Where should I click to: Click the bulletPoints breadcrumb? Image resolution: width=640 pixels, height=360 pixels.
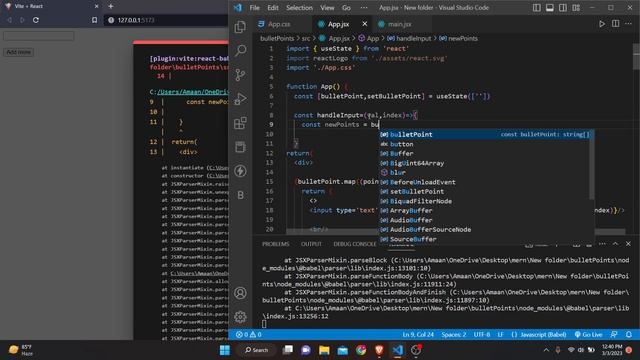click(x=277, y=38)
